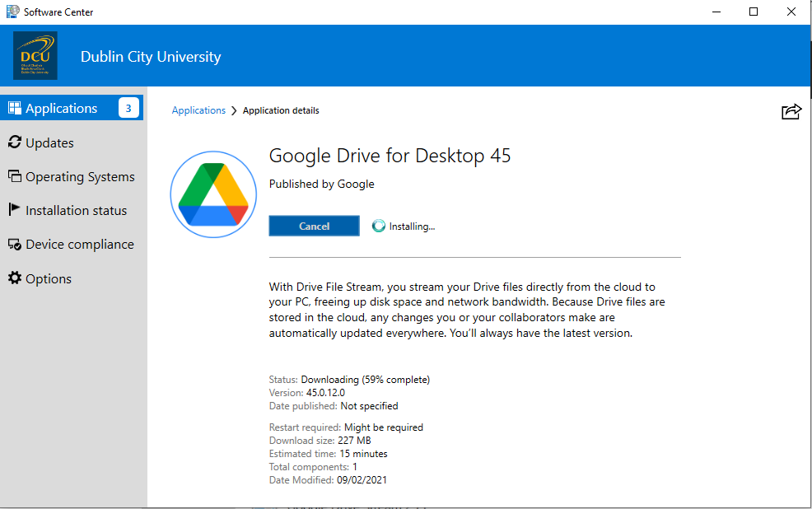Click the version number 45.0.12.0
Viewport: 812px width, 509px height.
pos(325,393)
